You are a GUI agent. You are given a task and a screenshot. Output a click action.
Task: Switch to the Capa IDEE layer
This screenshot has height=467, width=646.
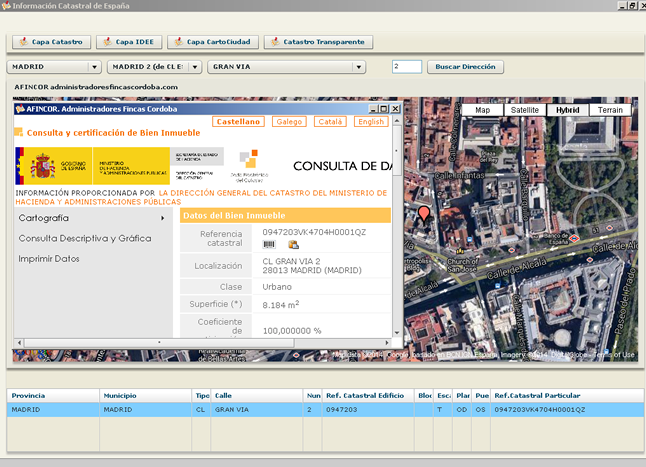[129, 42]
